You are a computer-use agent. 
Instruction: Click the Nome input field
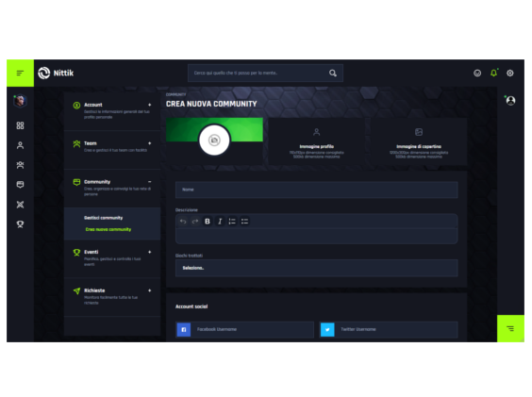pos(317,190)
